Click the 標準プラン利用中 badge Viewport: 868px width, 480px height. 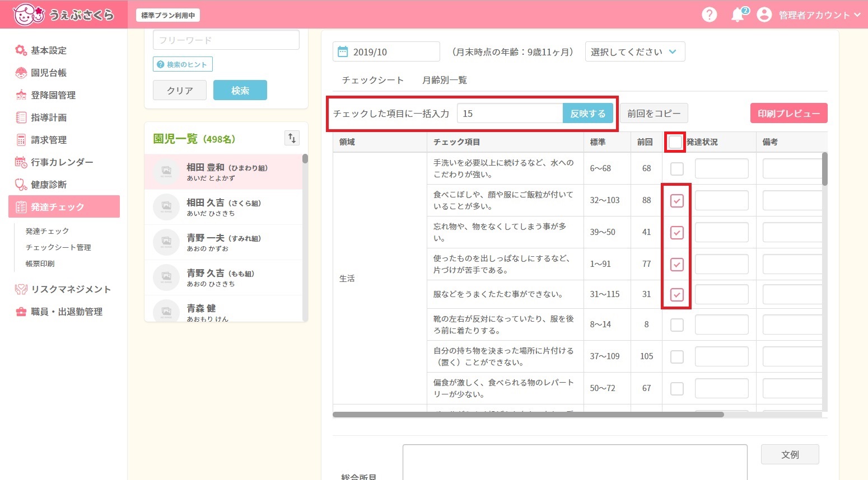(x=168, y=15)
